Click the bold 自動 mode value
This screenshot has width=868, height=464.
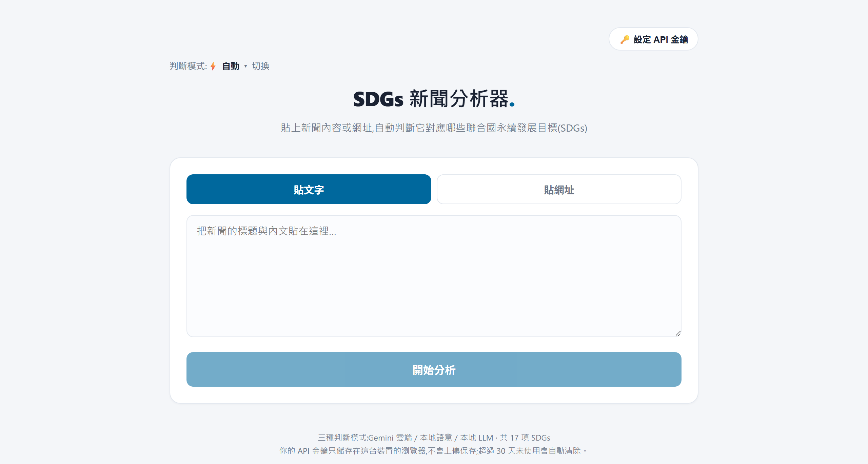coord(231,66)
